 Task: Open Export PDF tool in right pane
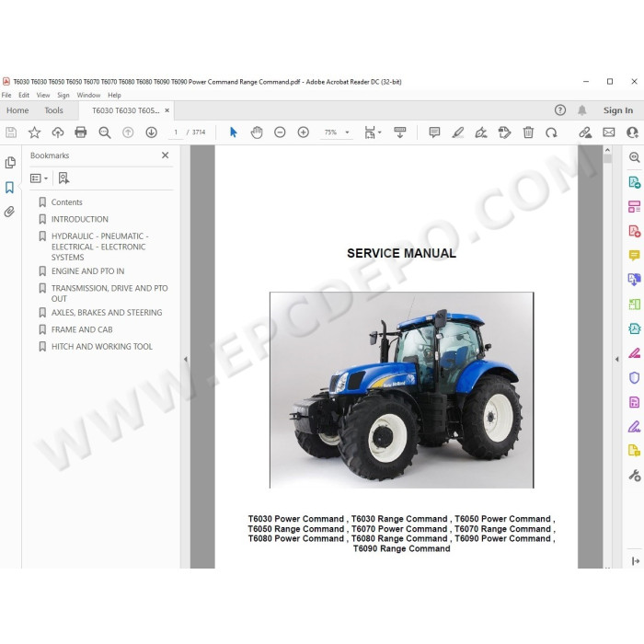click(635, 181)
